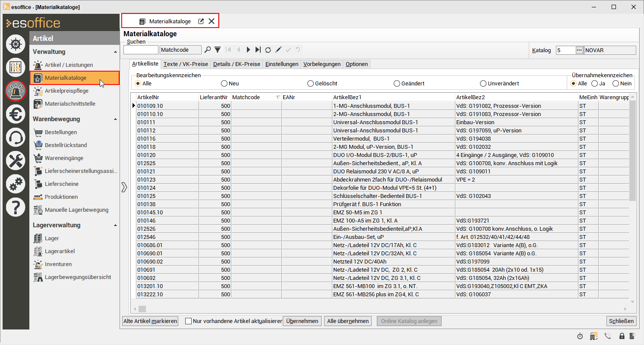This screenshot has width=644, height=345.
Task: Open the headset support module
Action: (x=16, y=138)
